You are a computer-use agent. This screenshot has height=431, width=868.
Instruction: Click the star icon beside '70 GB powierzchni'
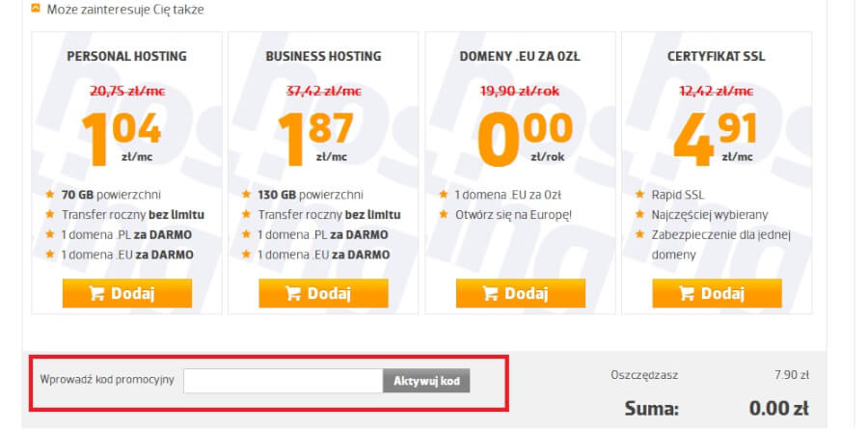[x=49, y=194]
